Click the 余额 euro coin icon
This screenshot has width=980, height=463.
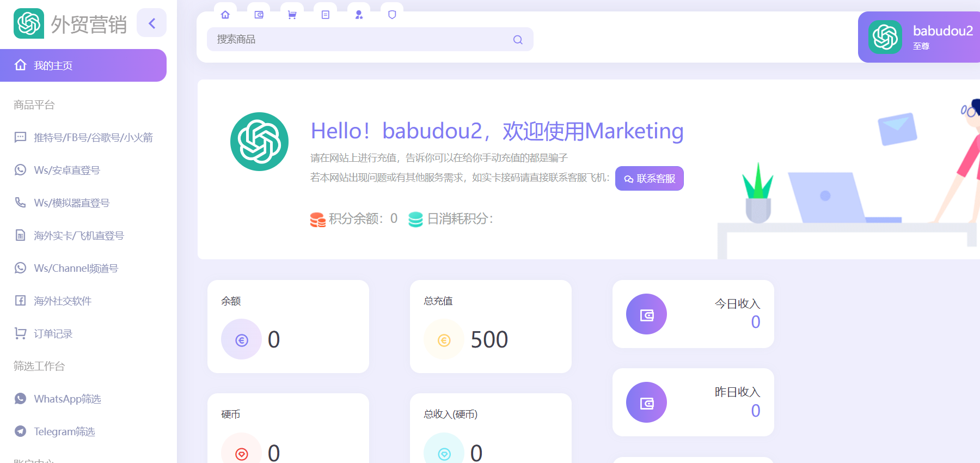coord(241,340)
